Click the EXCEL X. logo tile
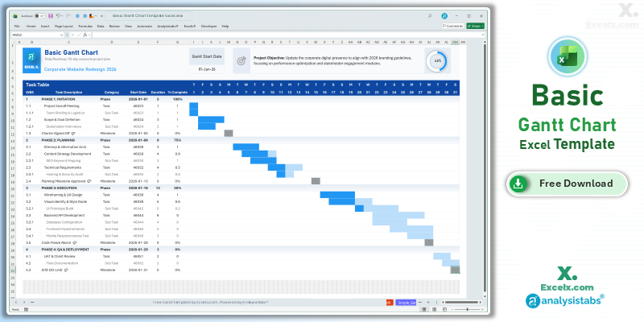The image size is (644, 322). (x=31, y=60)
